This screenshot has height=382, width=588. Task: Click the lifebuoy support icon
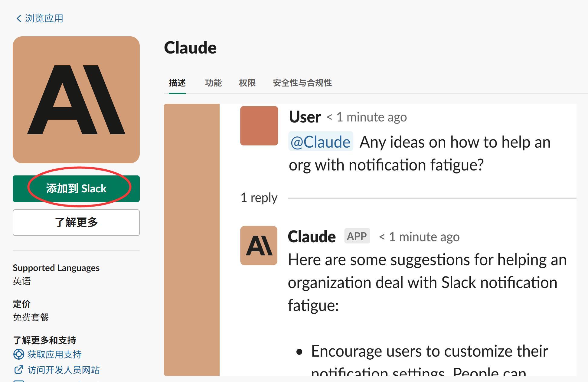(19, 354)
